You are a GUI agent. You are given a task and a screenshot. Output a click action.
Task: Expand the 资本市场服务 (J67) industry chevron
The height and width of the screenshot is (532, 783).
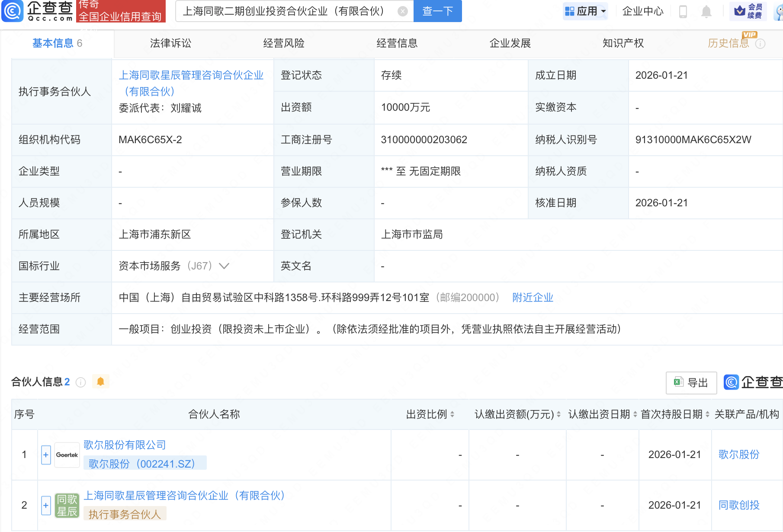pos(224,266)
